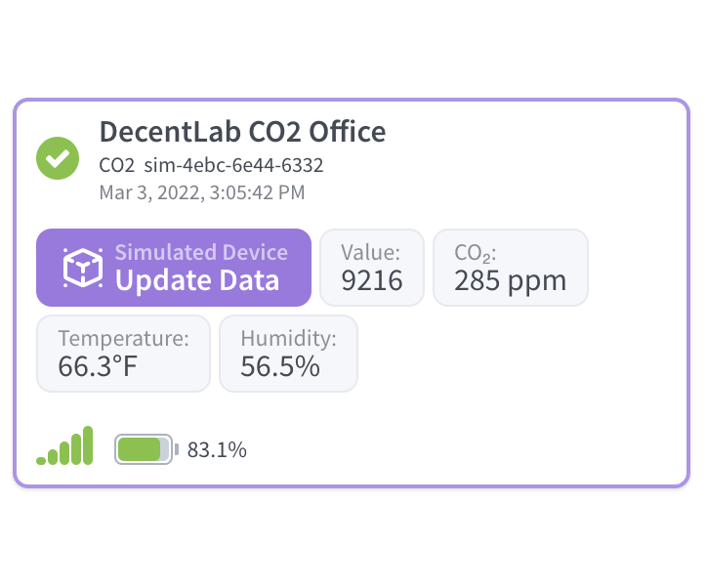The height and width of the screenshot is (588, 707).
Task: Click the simulated device cube icon
Action: (82, 268)
